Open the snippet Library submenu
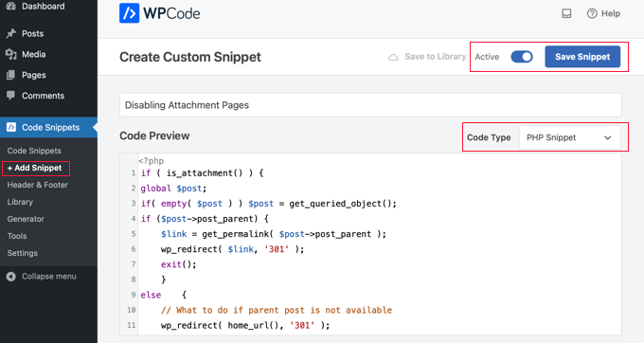 (20, 202)
